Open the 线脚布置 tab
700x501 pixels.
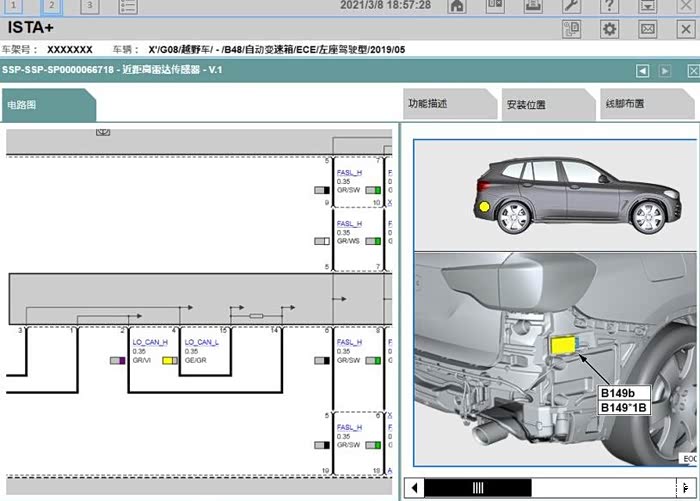625,104
